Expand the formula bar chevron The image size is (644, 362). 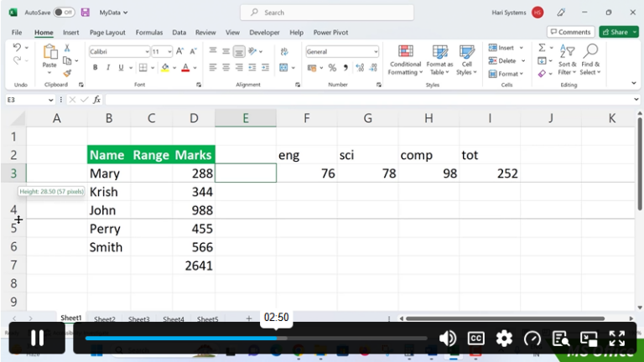click(x=636, y=100)
